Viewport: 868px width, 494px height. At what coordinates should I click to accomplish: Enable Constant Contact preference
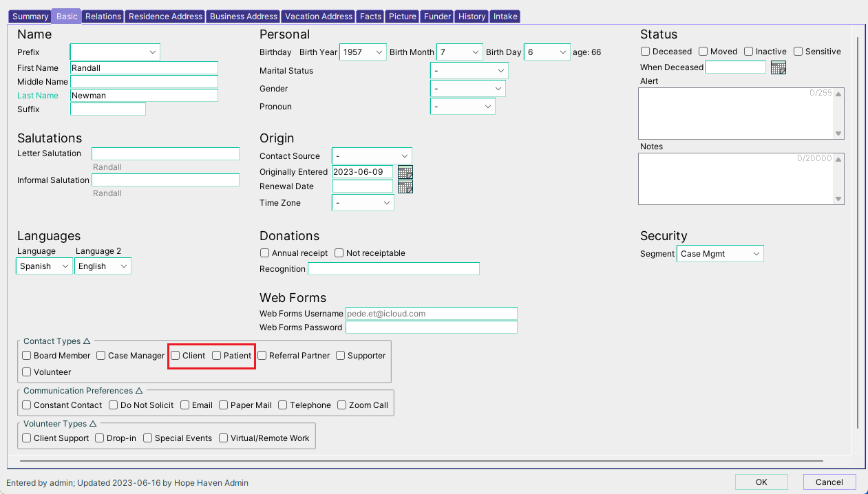tap(27, 405)
